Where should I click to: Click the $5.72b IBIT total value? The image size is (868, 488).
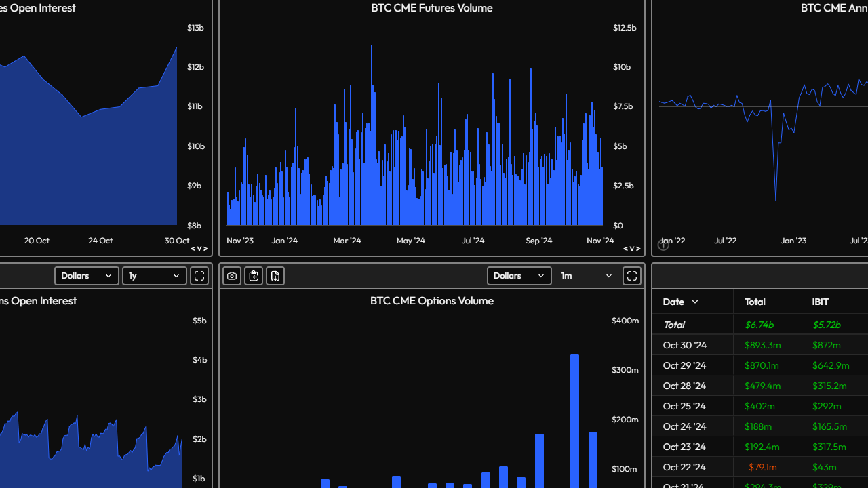[x=827, y=325]
